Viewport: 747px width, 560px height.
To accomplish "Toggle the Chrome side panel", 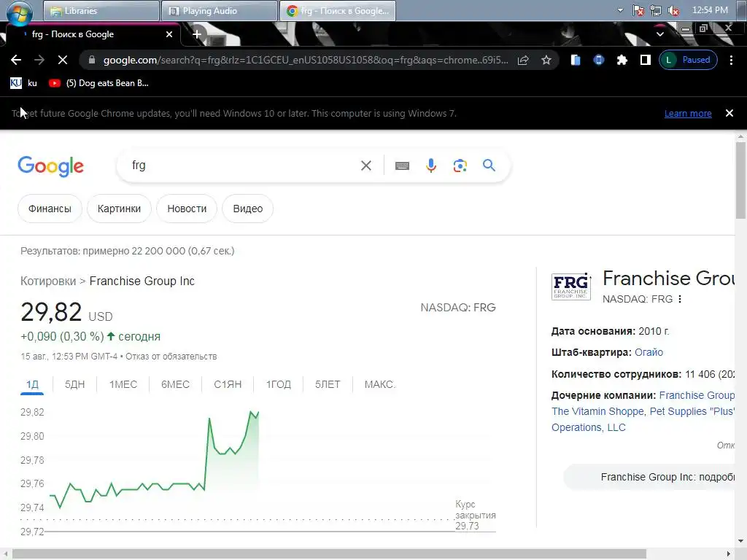I will tap(646, 60).
